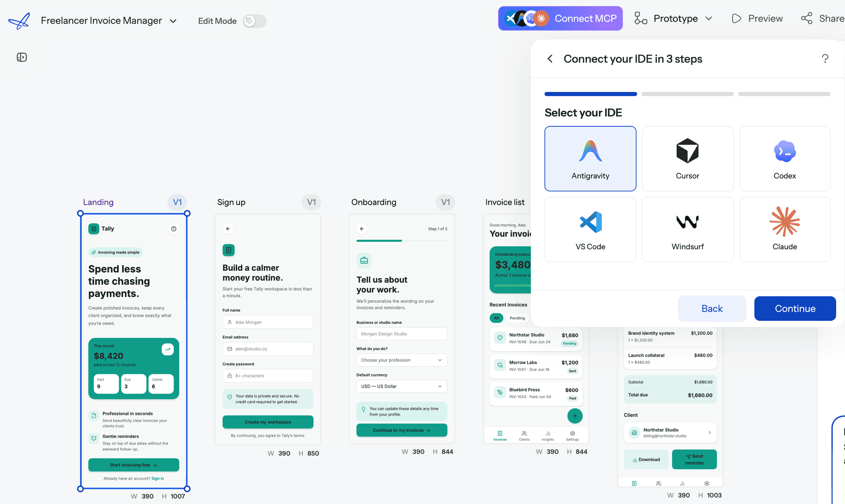Open the Freelancer Invoice Manager project dropdown
This screenshot has height=504, width=845.
pos(108,21)
